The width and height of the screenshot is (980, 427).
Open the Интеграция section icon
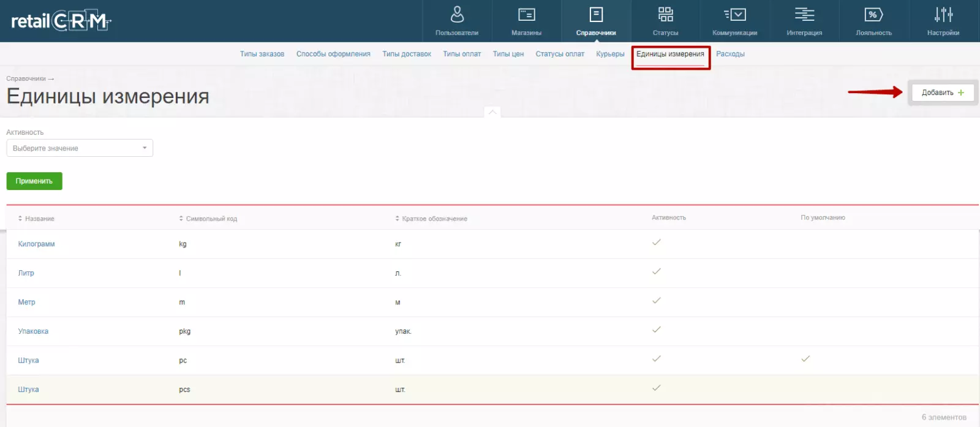pos(804,15)
